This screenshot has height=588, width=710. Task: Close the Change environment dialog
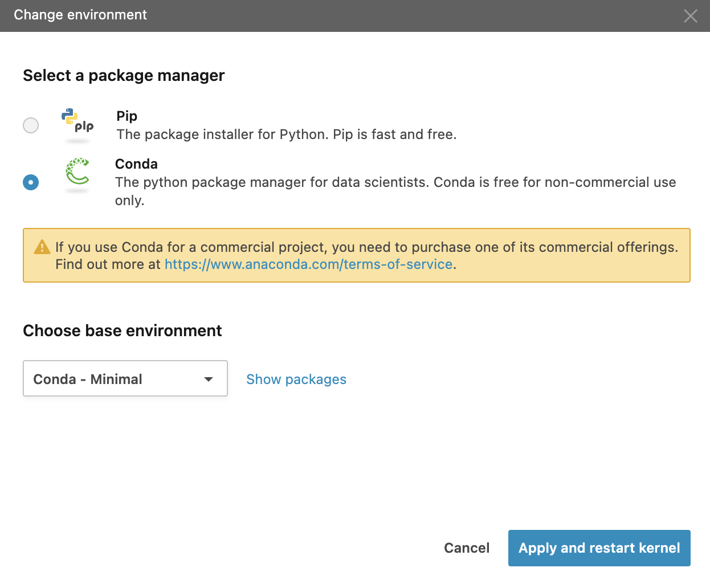(x=690, y=16)
